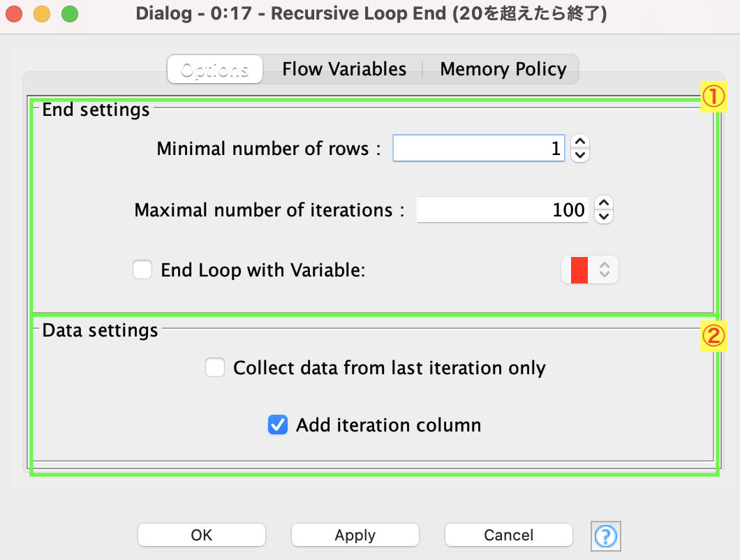Increment Minimal number of rows with up arrow
Image resolution: width=740 pixels, height=560 pixels.
(579, 142)
